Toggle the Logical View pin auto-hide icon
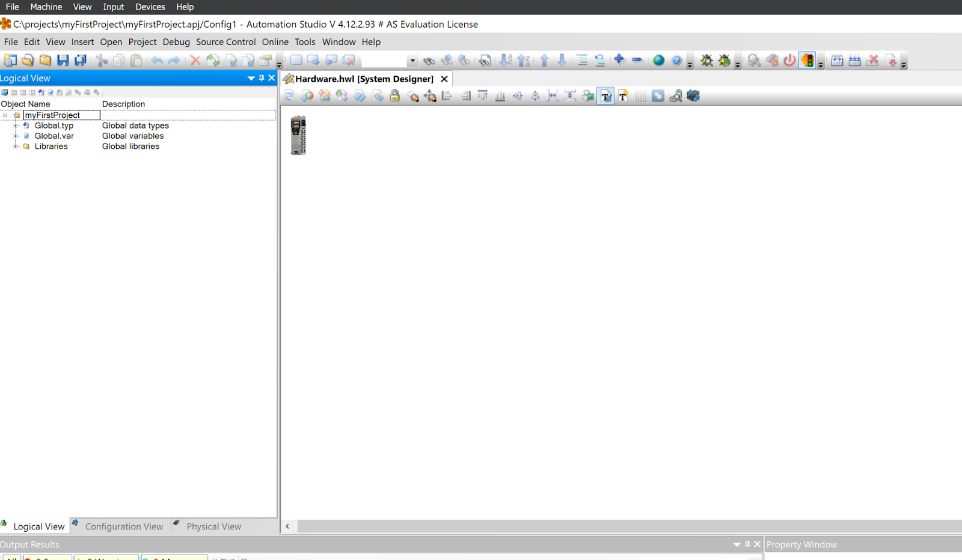The width and height of the screenshot is (962, 560). coord(262,78)
